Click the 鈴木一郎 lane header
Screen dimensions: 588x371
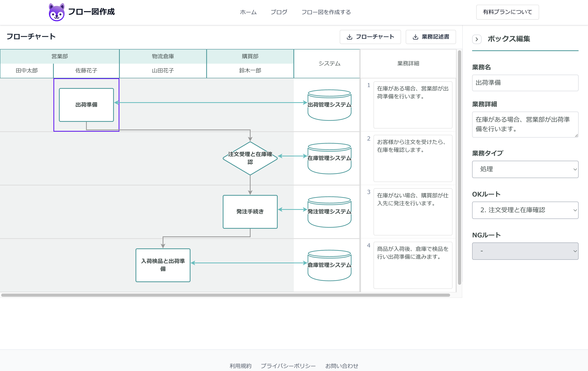click(250, 71)
